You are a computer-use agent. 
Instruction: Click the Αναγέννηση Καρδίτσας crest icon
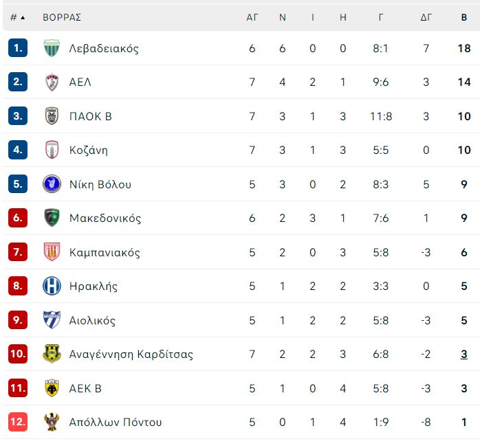52,354
